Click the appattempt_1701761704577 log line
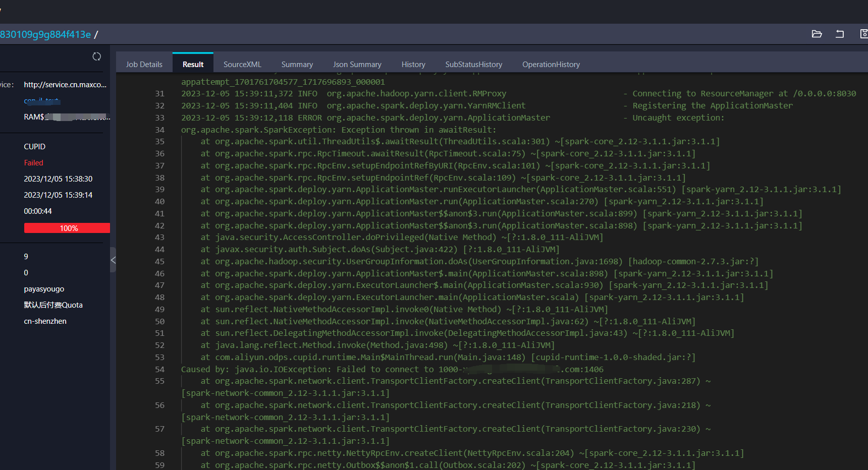This screenshot has width=868, height=470. point(283,82)
